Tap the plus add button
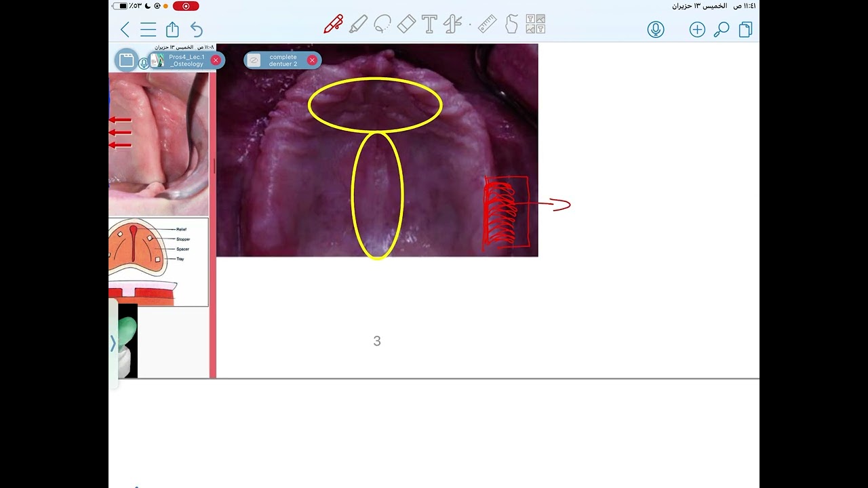The width and height of the screenshot is (868, 488). (x=697, y=29)
